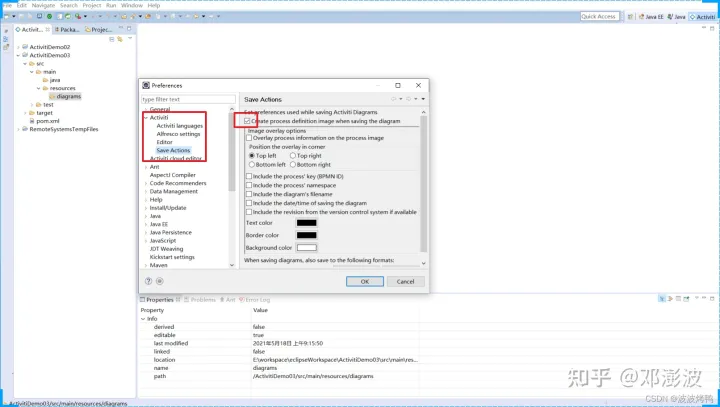Click the open folder toolbar icon
The height and width of the screenshot is (407, 720).
point(124,16)
